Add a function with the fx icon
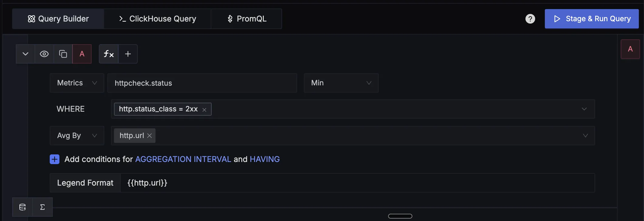The width and height of the screenshot is (644, 221). pyautogui.click(x=109, y=54)
